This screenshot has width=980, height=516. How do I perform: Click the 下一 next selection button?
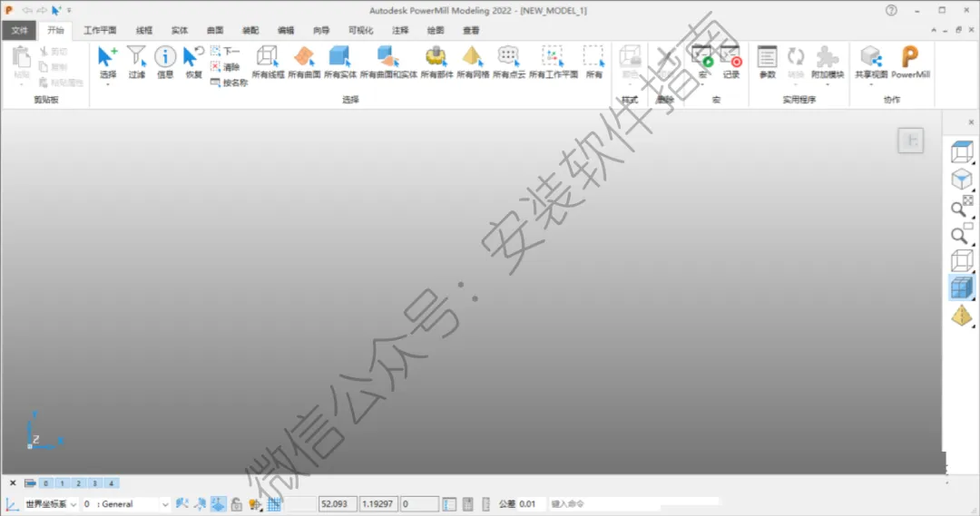(225, 51)
